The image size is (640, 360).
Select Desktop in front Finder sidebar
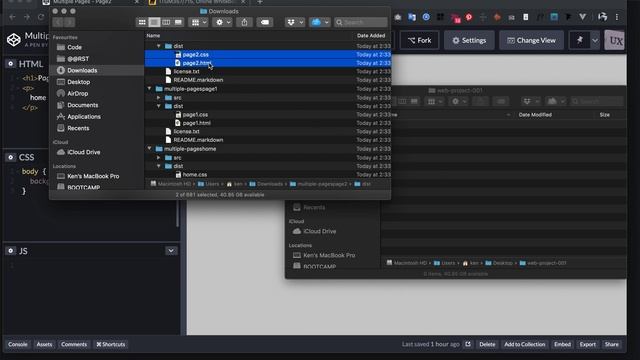tap(78, 82)
